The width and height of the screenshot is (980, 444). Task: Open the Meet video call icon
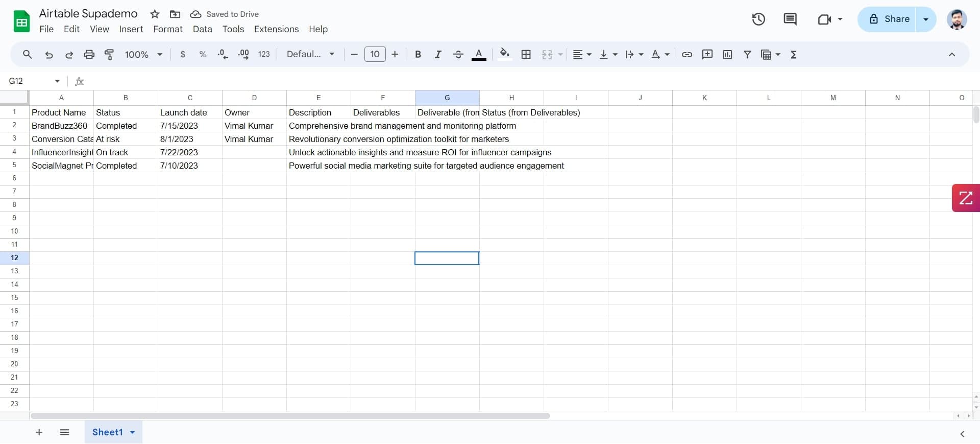829,19
